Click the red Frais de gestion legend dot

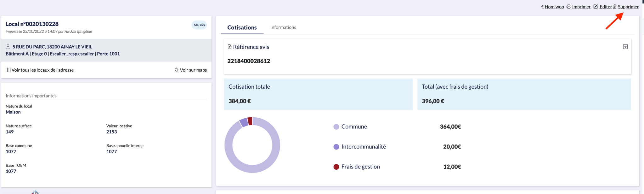click(336, 167)
